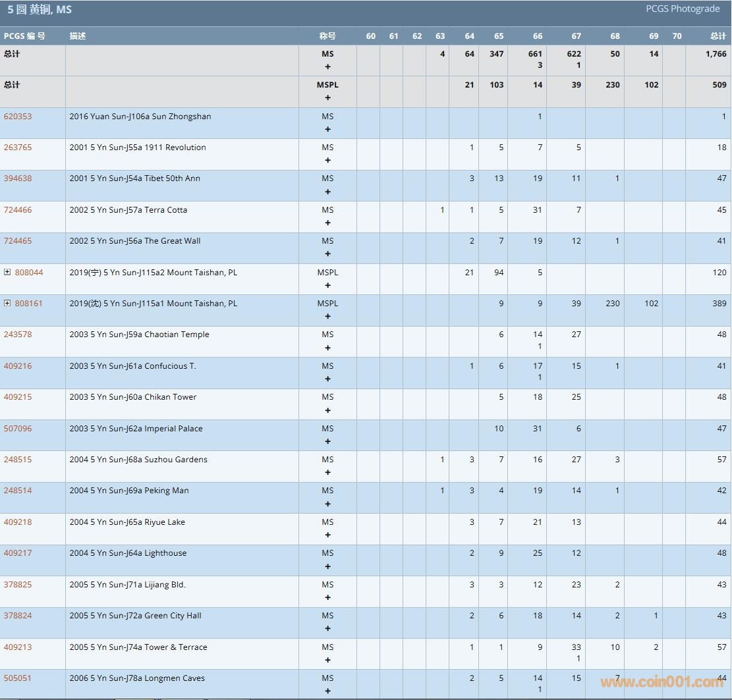Expand row 808044 with the plus box icon
The width and height of the screenshot is (732, 700).
pyautogui.click(x=7, y=273)
